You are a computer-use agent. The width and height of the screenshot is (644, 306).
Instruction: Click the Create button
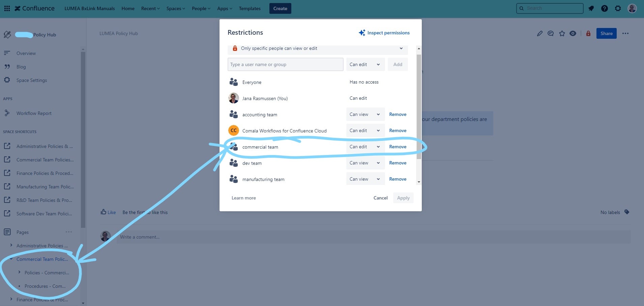(280, 8)
